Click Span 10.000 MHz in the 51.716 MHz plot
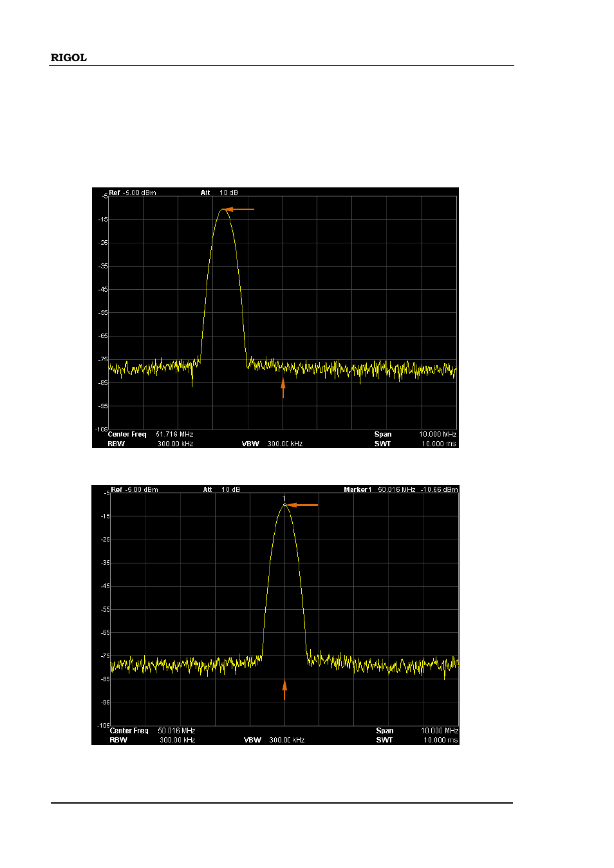This screenshot has width=614, height=868. tap(416, 435)
